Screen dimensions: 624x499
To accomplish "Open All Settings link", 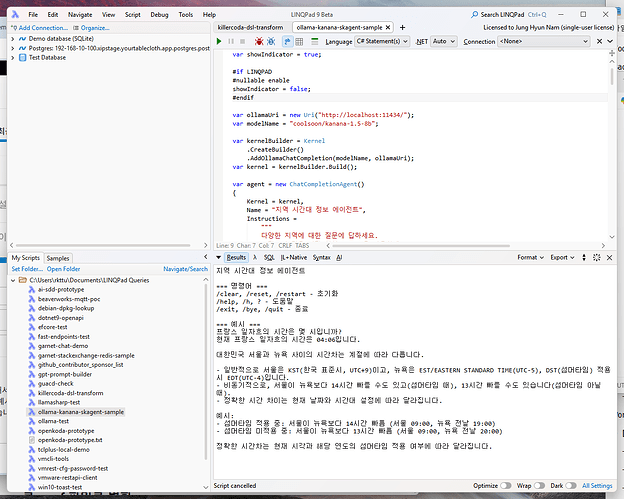I will pos(597,485).
